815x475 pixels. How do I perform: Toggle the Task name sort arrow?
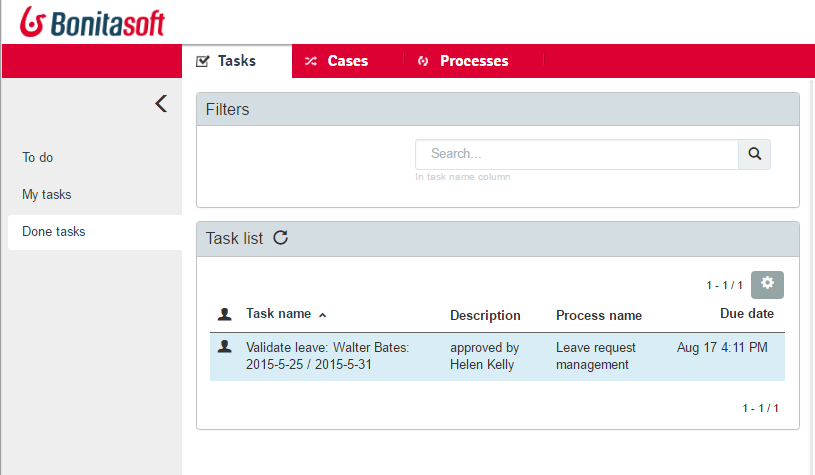(322, 315)
